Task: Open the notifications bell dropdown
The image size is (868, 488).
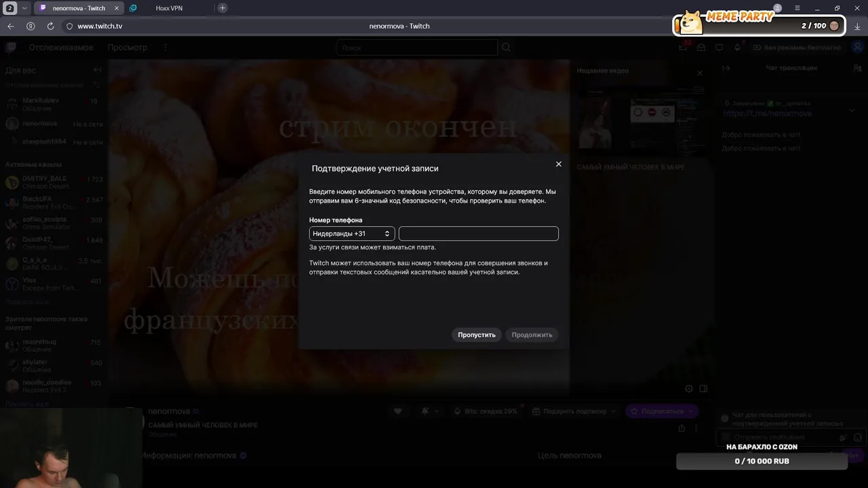Action: pos(429,411)
